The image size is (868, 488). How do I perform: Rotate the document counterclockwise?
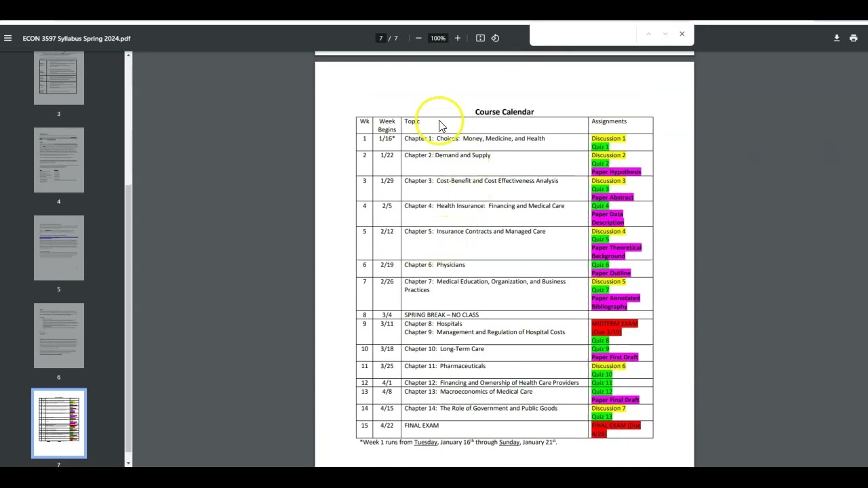[x=495, y=38]
